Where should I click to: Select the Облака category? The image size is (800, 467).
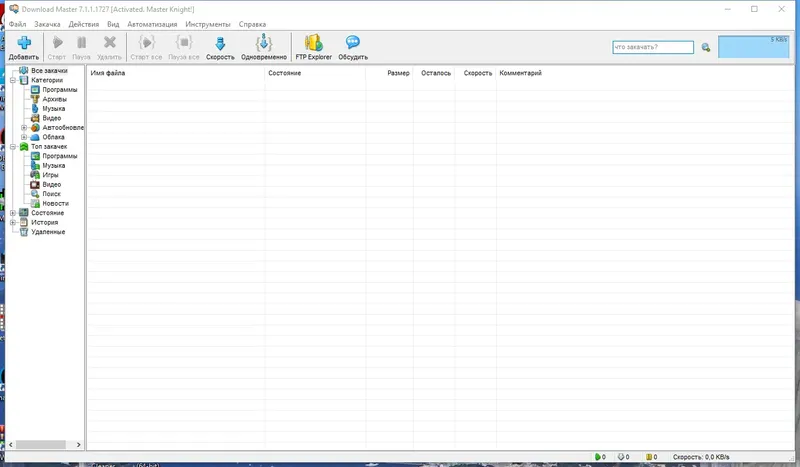53,137
